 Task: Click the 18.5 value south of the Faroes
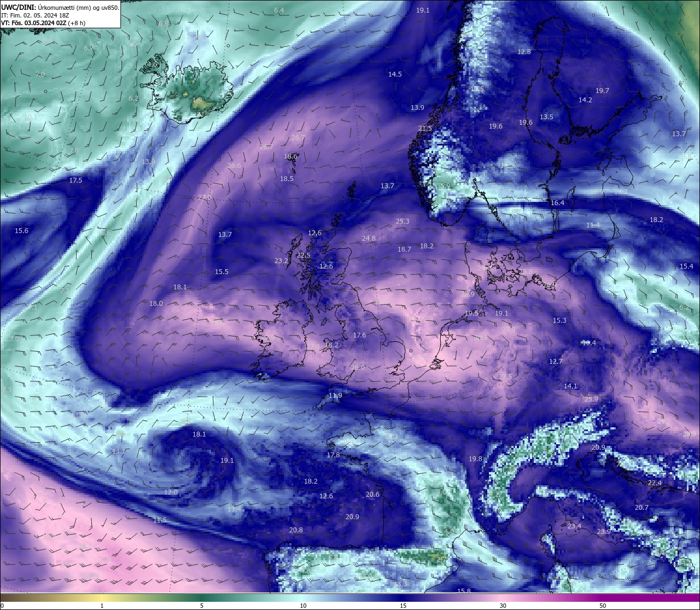[x=287, y=178]
